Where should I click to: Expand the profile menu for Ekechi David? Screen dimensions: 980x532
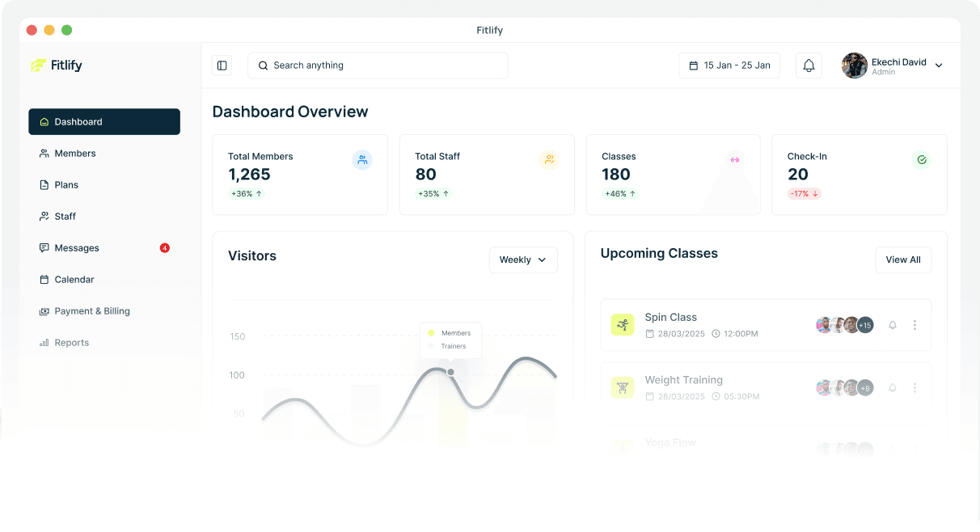tap(938, 65)
